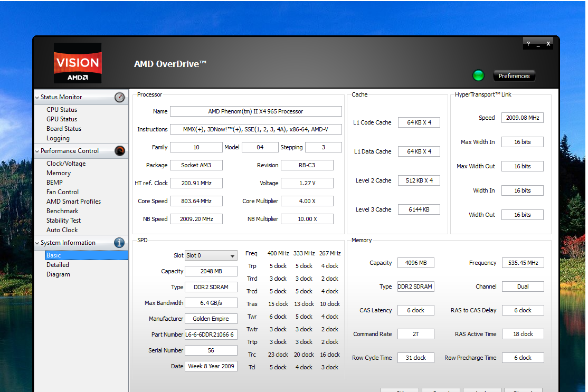The width and height of the screenshot is (588, 392).
Task: Click the Max Width In 16 bits field
Action: coord(523,142)
